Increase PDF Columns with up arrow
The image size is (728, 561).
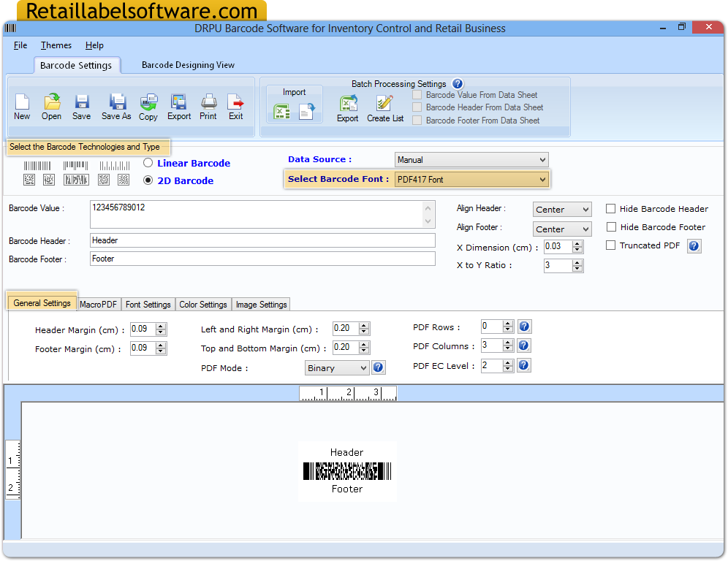point(507,343)
